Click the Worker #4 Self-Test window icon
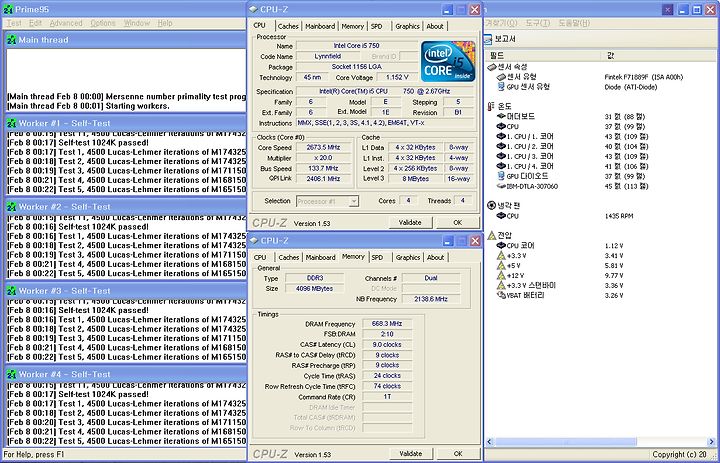Image resolution: width=720 pixels, height=463 pixels. 11,374
